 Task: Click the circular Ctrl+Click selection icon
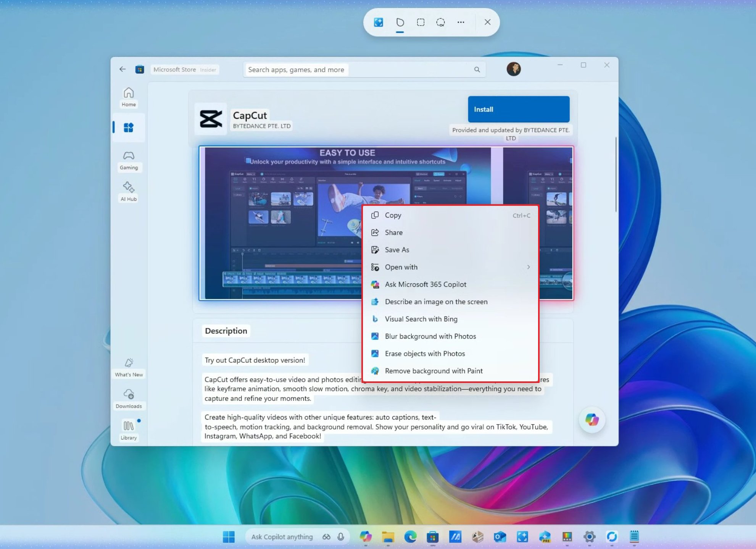pyautogui.click(x=440, y=22)
